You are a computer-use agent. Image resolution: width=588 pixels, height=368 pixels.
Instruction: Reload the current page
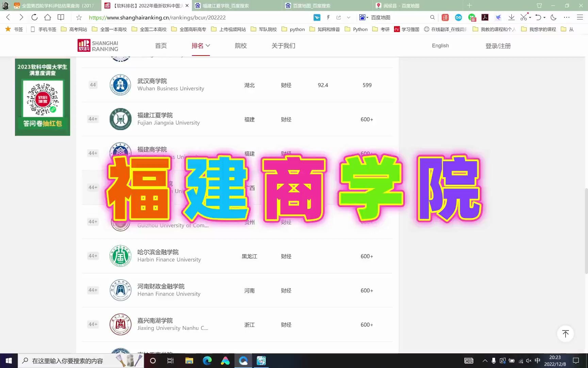click(x=34, y=17)
